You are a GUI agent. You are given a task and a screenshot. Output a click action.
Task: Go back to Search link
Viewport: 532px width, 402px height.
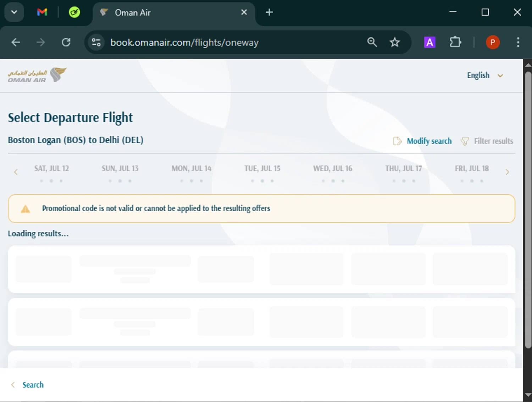(33, 385)
